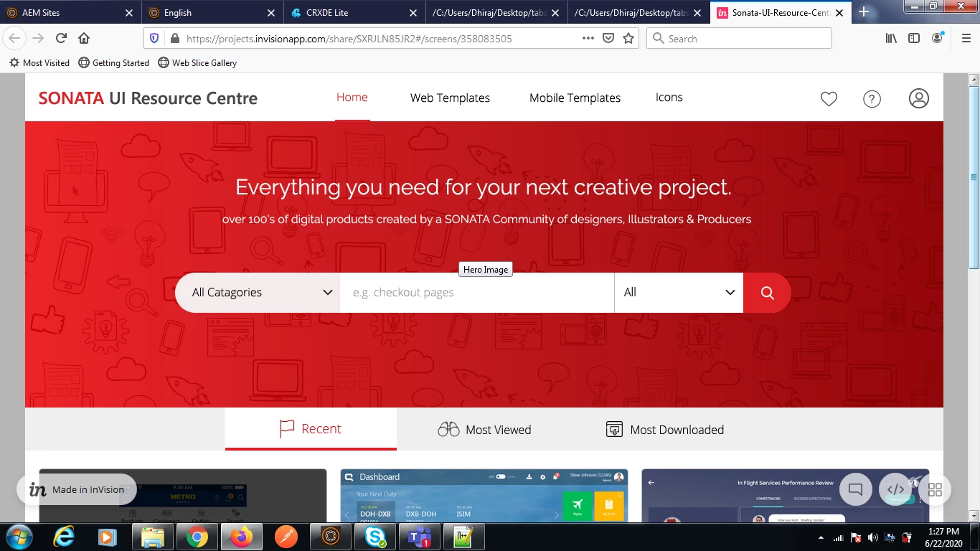This screenshot has width=980, height=551.
Task: Expand the All filter dropdown
Action: point(679,293)
